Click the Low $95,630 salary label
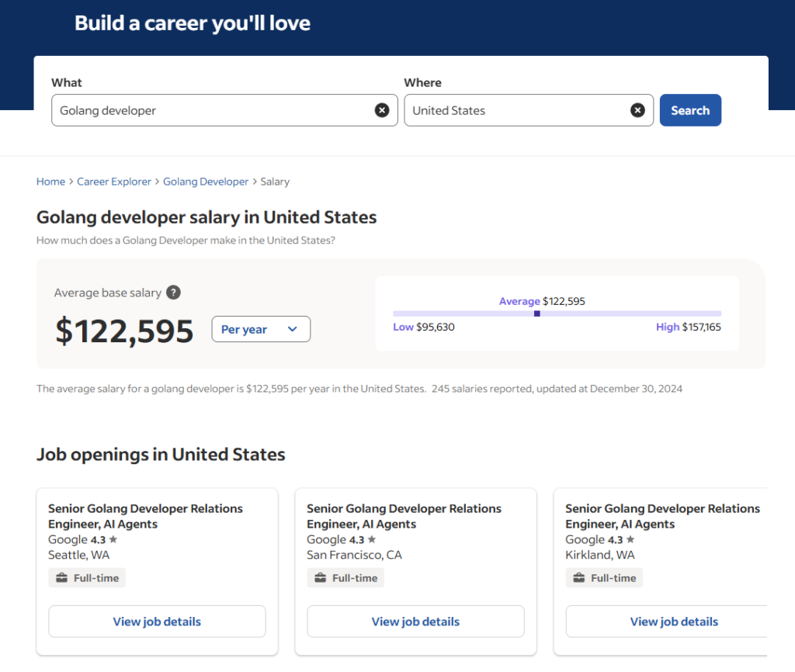 point(424,327)
